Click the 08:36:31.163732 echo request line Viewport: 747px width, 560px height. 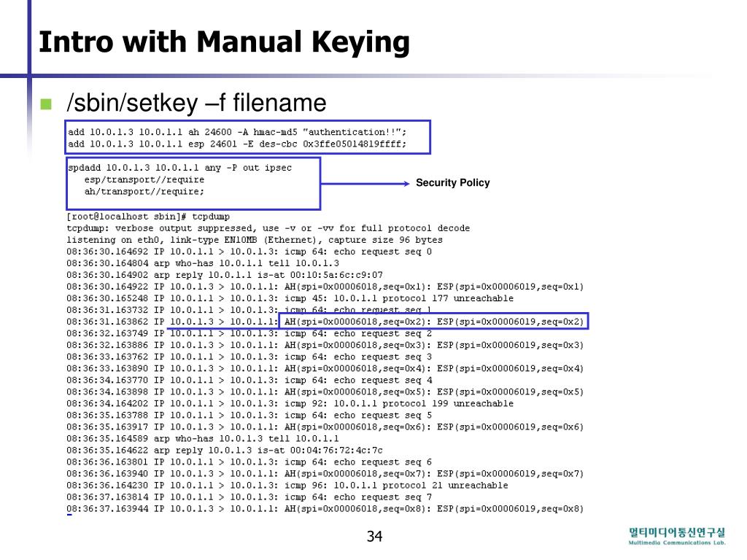pyautogui.click(x=249, y=310)
